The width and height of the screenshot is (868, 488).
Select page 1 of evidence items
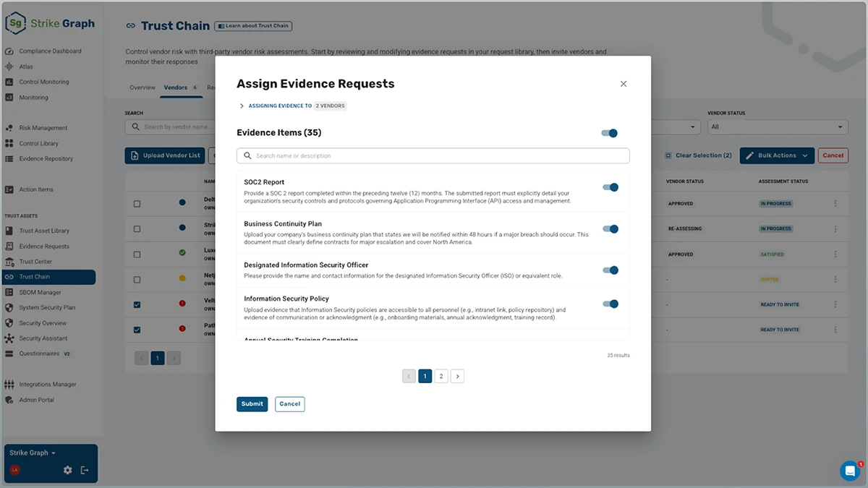click(x=425, y=376)
